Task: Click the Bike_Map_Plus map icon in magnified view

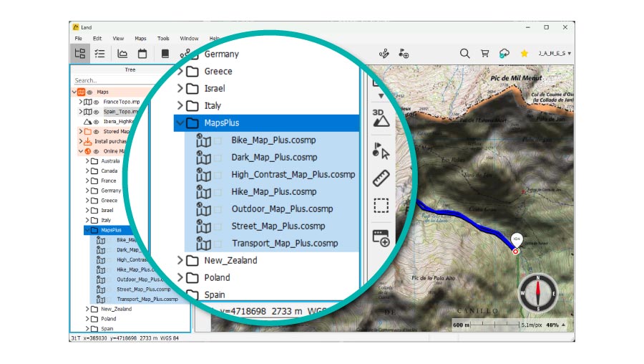Action: (203, 140)
